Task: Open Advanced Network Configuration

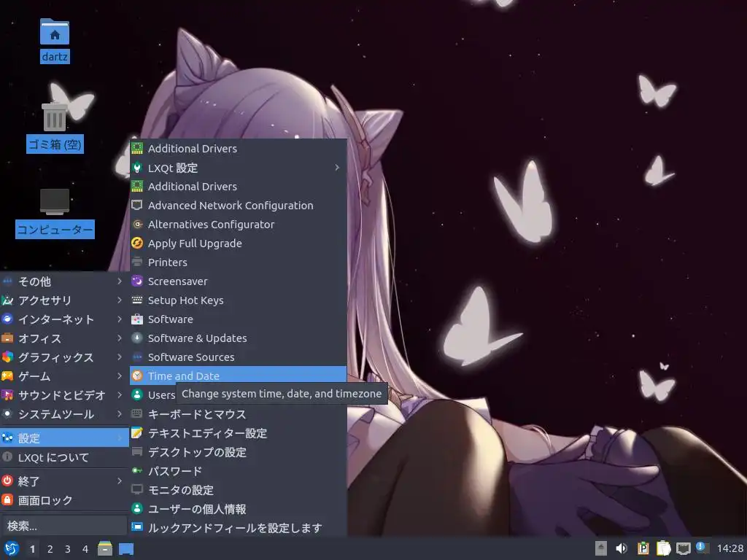Action: coord(239,206)
